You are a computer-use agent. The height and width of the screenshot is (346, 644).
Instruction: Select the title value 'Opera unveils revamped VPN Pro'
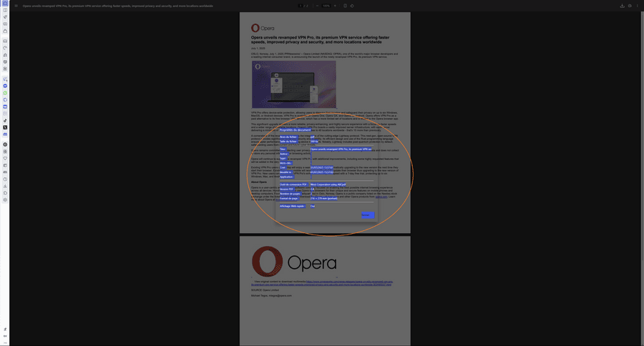coord(341,149)
